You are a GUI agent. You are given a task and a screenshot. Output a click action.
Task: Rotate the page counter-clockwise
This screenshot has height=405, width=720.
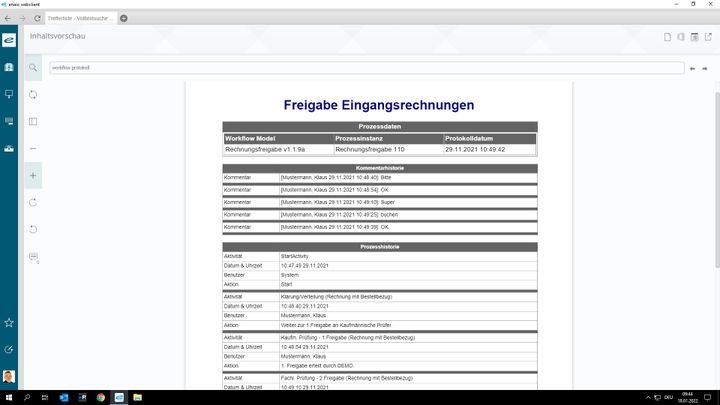click(x=33, y=230)
